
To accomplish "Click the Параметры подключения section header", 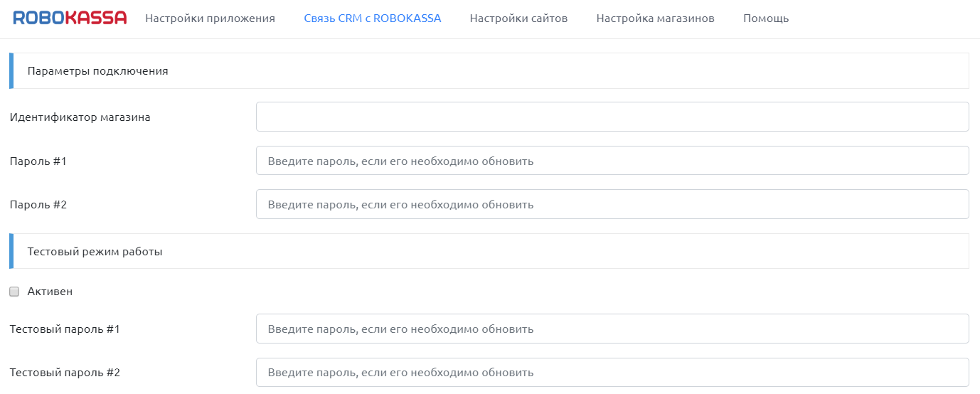I will tap(97, 71).
